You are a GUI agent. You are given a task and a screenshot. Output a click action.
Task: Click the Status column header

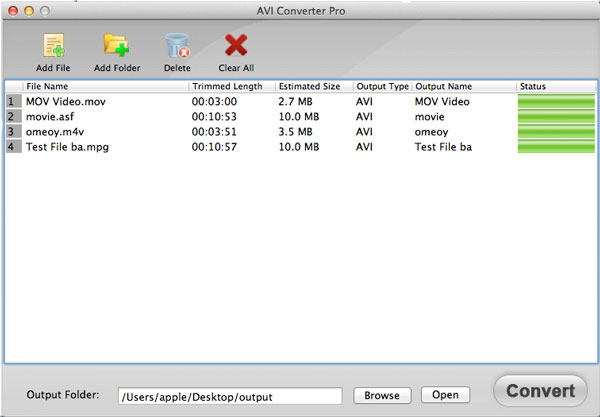point(557,86)
